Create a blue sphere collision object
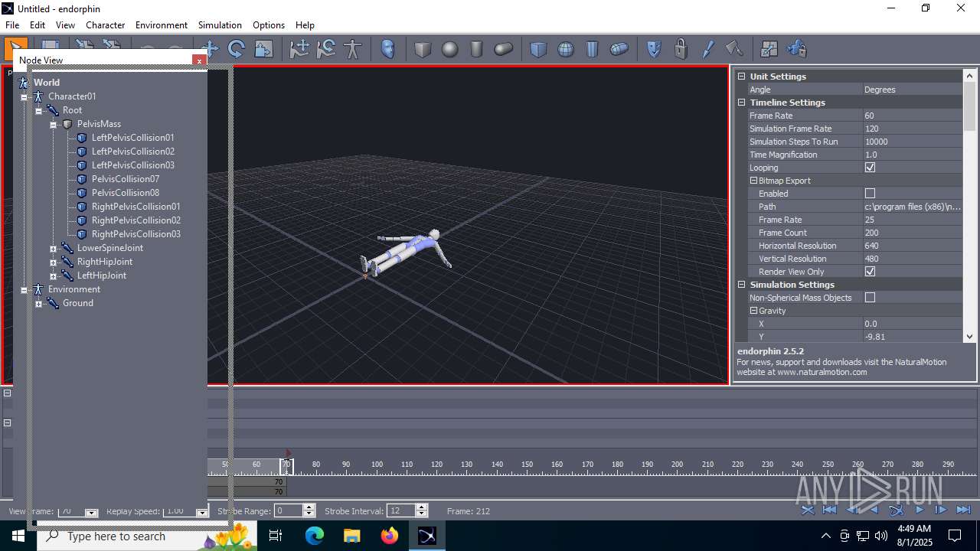The image size is (980, 551). click(x=566, y=49)
